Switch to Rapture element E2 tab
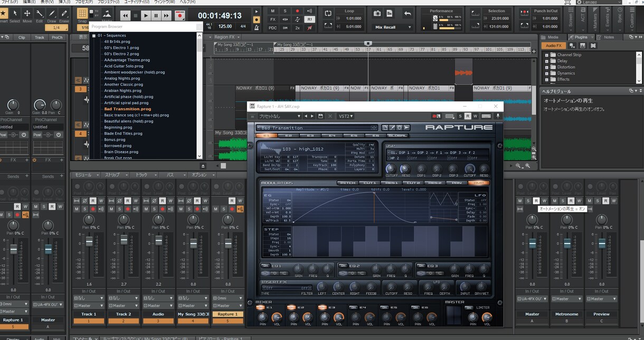Image resolution: width=644 pixels, height=340 pixels. coord(288,136)
